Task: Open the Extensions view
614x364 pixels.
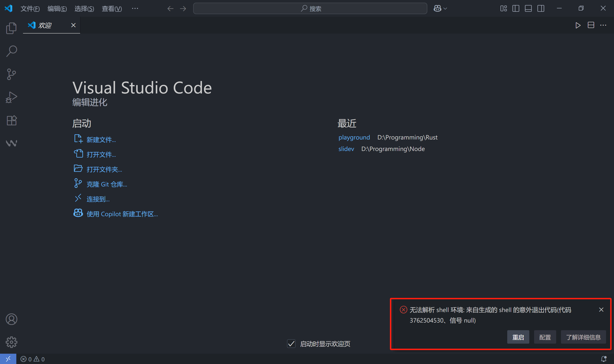Action: (11, 120)
